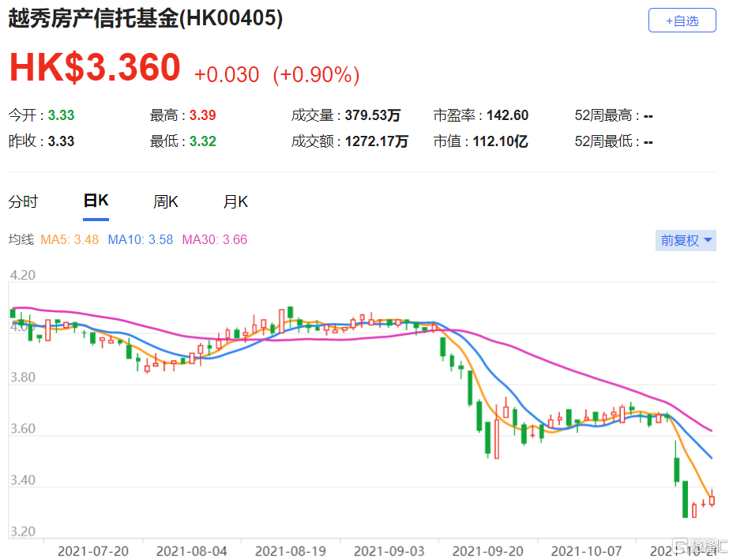
Task: Click 市值 value 112.10亿
Action: tap(500, 141)
